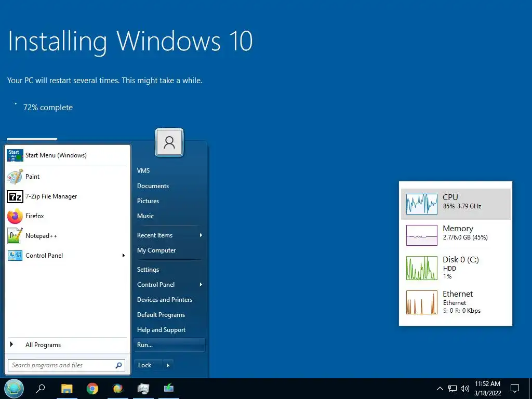Click '2.7/6.0 GB (45%)' memory value
Viewport: 532px width, 399px height.
(x=465, y=237)
